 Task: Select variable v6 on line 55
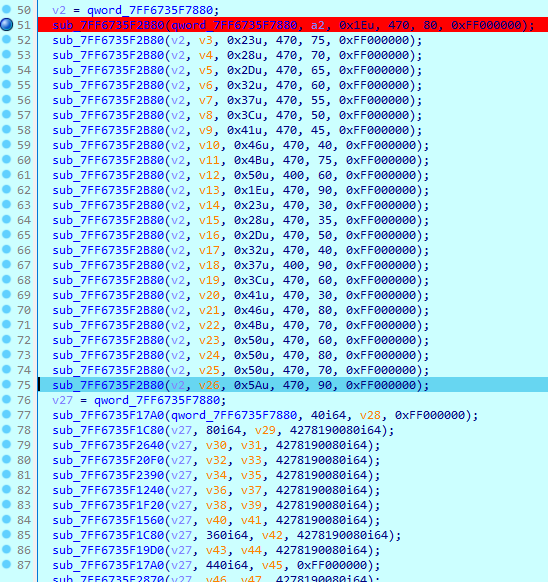[x=206, y=85]
